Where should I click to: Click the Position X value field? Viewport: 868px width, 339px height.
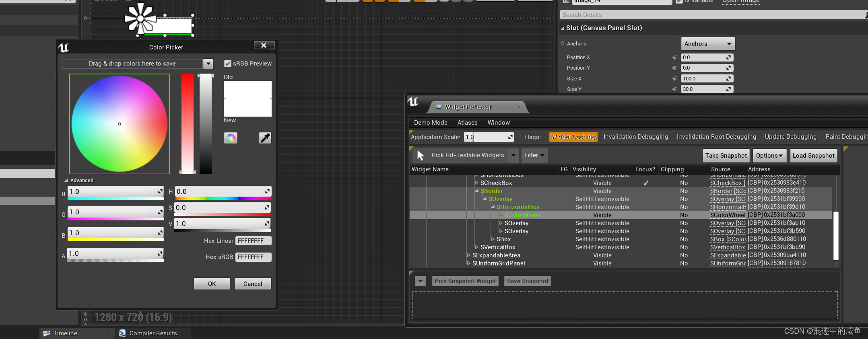click(x=707, y=58)
